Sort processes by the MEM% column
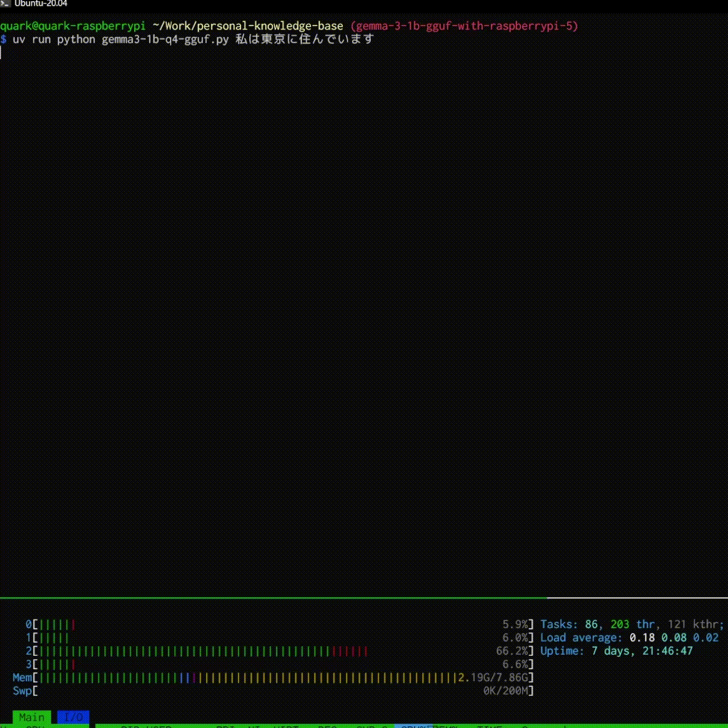The width and height of the screenshot is (728, 728). [445, 727]
